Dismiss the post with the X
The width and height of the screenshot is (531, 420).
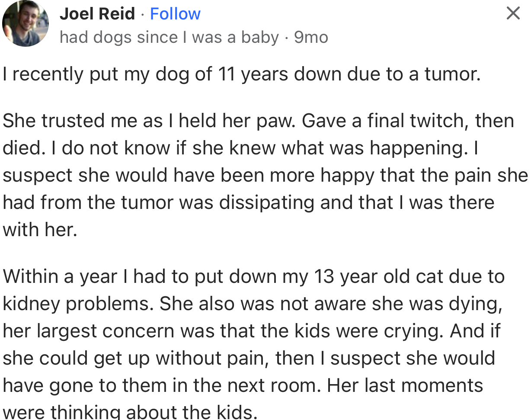pos(513,13)
